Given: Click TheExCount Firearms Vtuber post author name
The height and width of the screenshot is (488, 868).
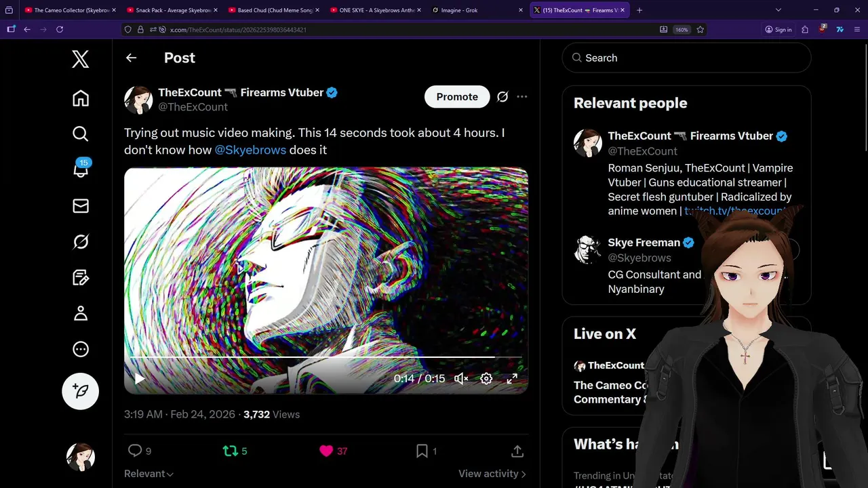Looking at the screenshot, I should coord(241,93).
